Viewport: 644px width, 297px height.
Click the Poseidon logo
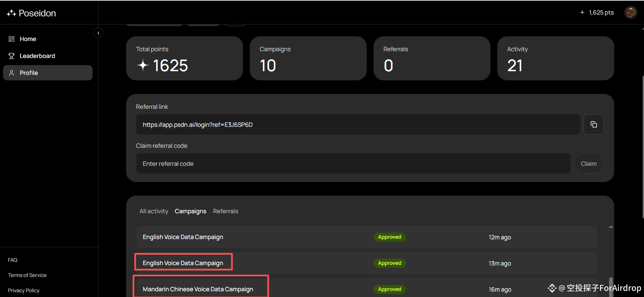pyautogui.click(x=31, y=13)
